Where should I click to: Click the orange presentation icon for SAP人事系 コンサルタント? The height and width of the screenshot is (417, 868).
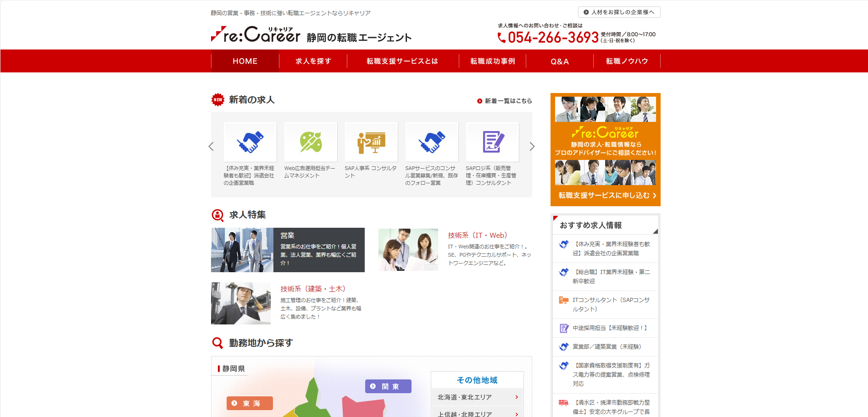pos(371,142)
